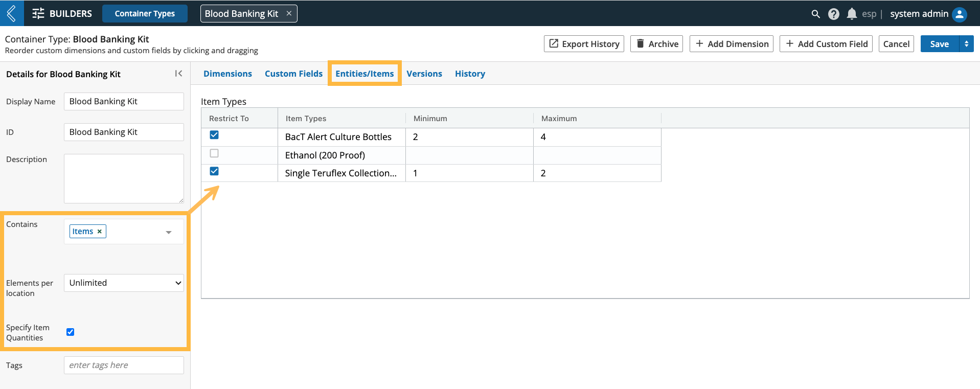Click the Maximum column header
Screen dimensions: 980x389
click(597, 118)
